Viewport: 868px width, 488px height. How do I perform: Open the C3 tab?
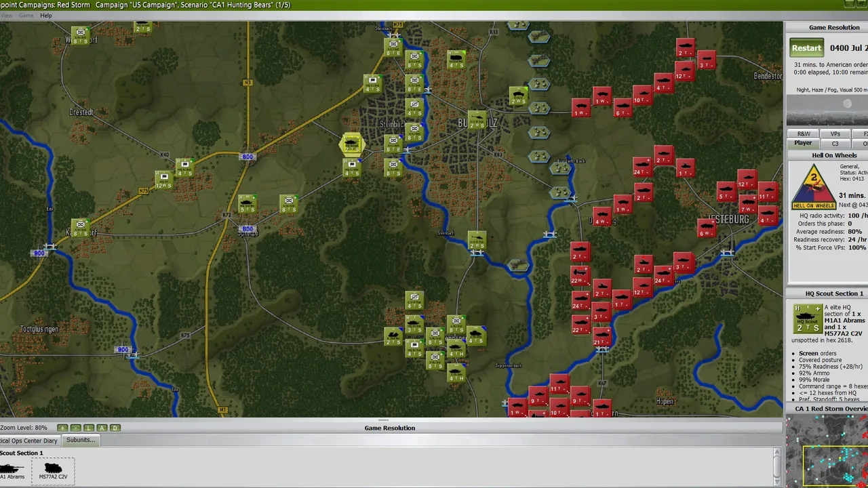(x=835, y=143)
